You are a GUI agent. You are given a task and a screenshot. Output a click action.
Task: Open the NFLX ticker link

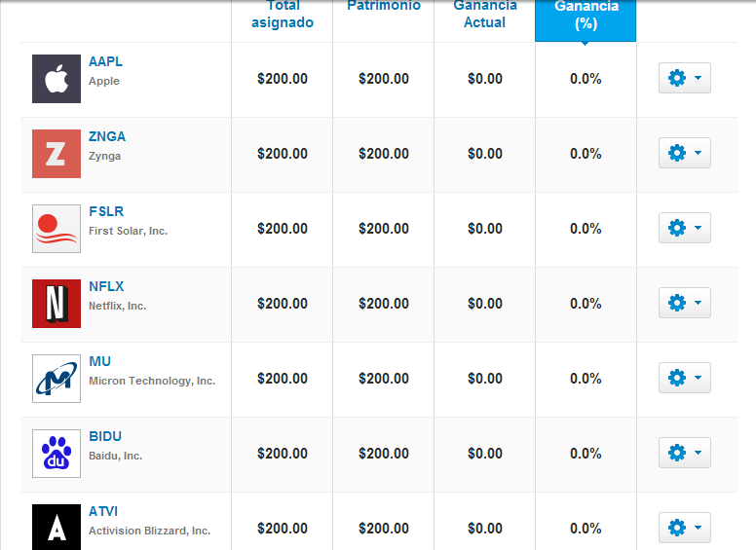106,286
